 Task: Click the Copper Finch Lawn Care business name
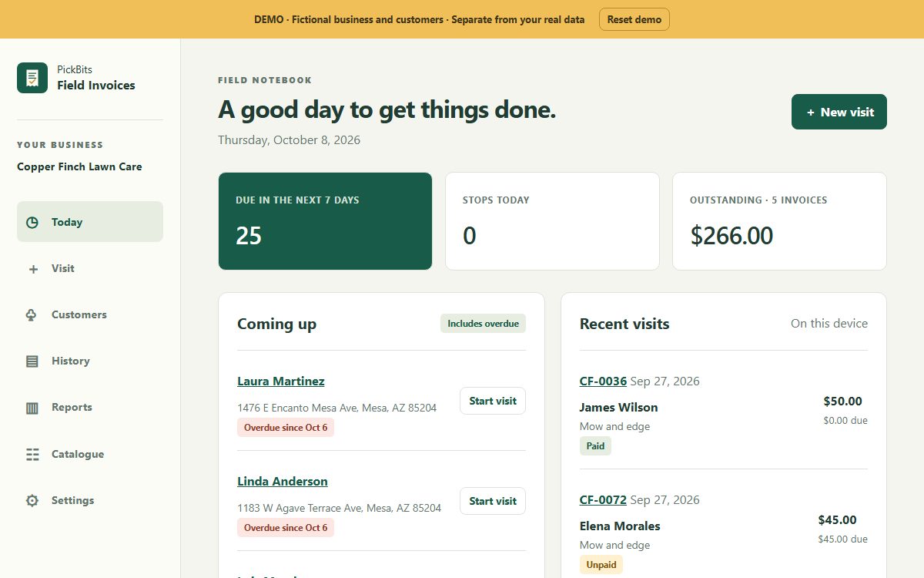(79, 166)
